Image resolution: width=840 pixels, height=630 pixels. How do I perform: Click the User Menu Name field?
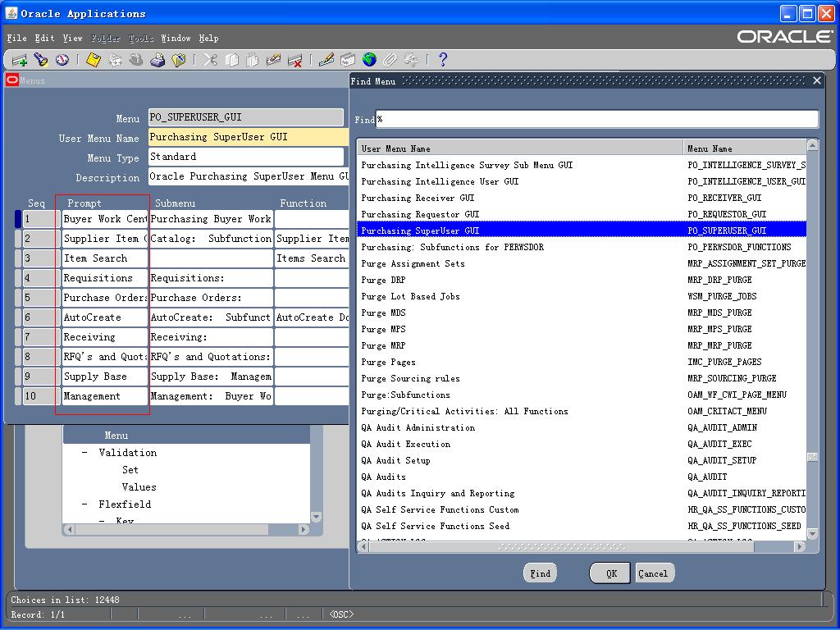(x=249, y=137)
